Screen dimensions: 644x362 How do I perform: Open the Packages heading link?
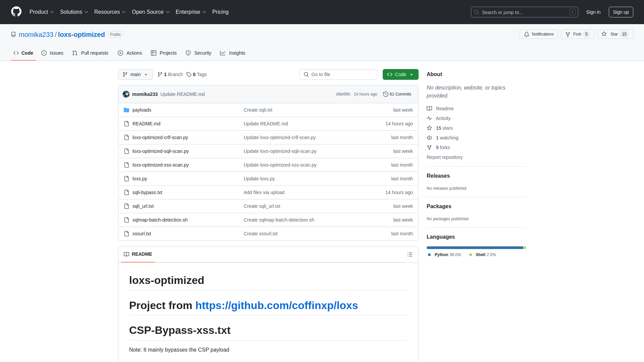tap(439, 206)
